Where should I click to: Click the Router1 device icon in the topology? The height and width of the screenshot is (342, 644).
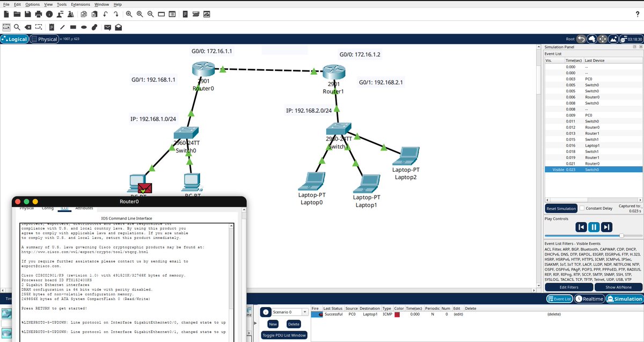pyautogui.click(x=334, y=72)
